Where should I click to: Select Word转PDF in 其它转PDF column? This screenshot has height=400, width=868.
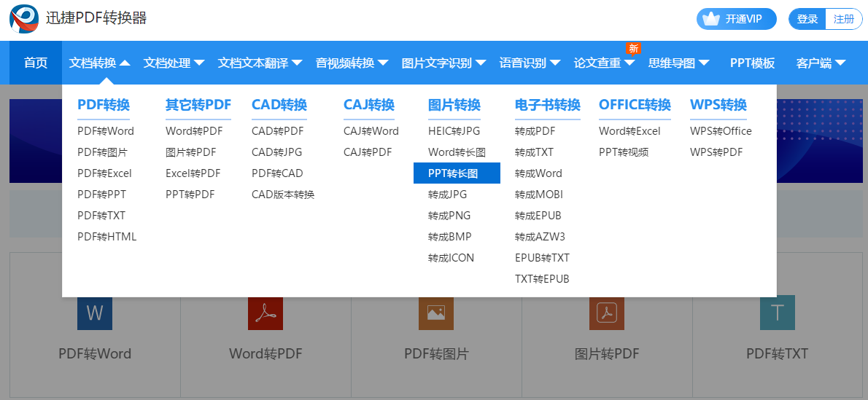click(194, 131)
